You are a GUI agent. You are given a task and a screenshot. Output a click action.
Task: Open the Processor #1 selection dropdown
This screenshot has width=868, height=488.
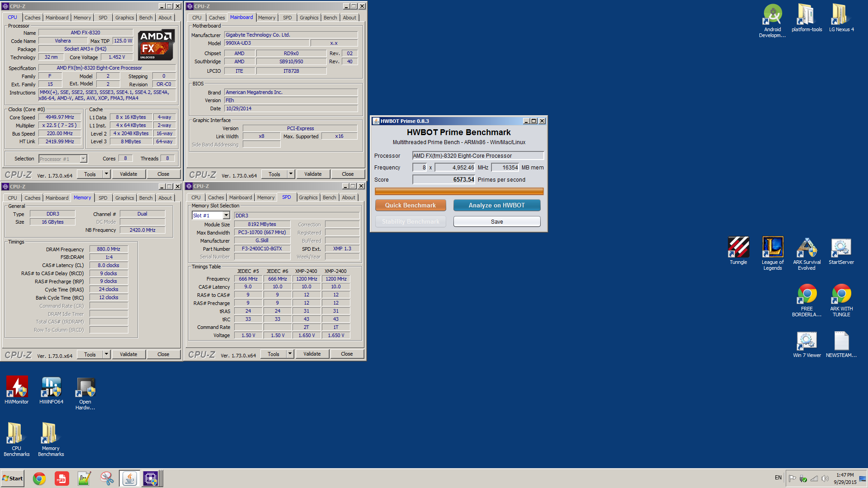click(x=83, y=159)
